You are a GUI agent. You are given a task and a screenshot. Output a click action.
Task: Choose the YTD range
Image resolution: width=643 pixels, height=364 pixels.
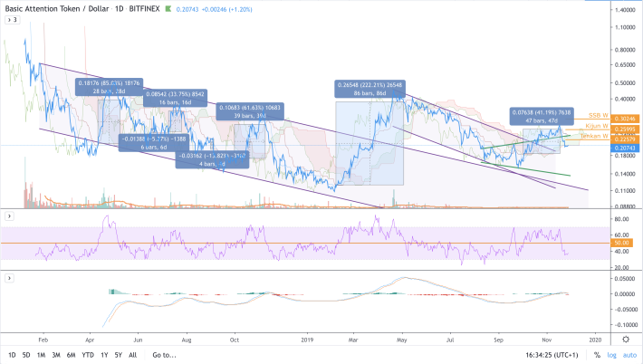[x=90, y=356]
